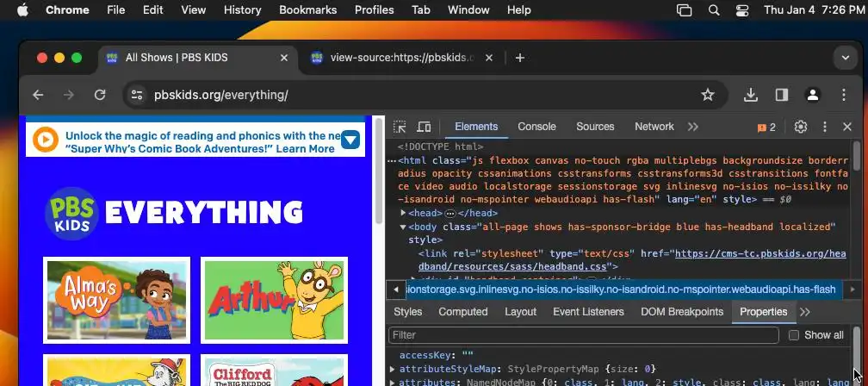Switch to the All Shows PBS KIDS tab
868x386 pixels.
(x=198, y=58)
